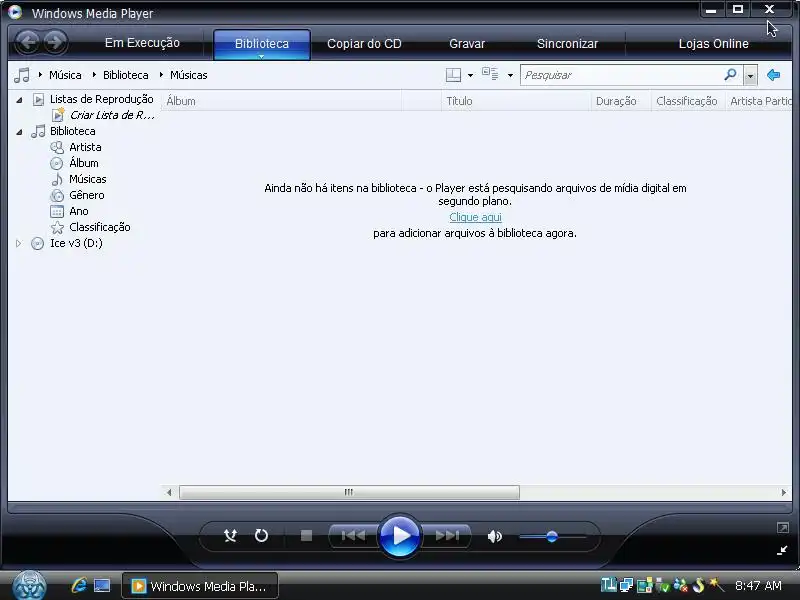Click the search magnifier icon

(x=730, y=75)
